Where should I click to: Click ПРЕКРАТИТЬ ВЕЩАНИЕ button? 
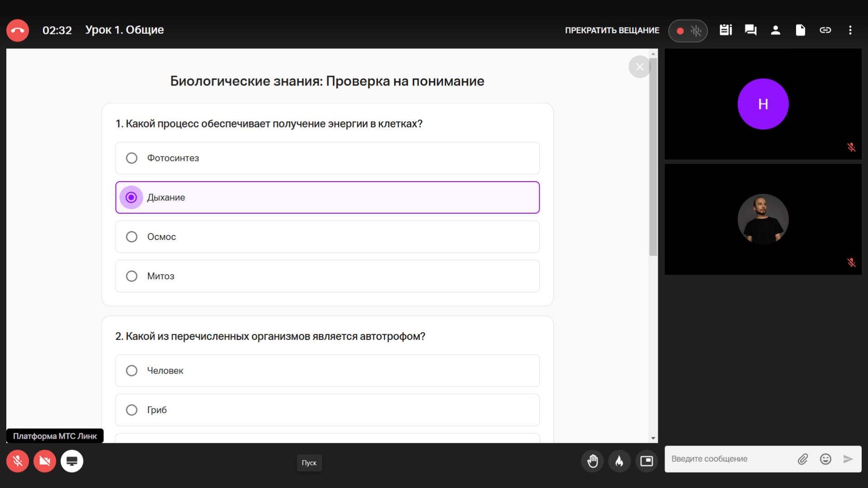pyautogui.click(x=612, y=30)
